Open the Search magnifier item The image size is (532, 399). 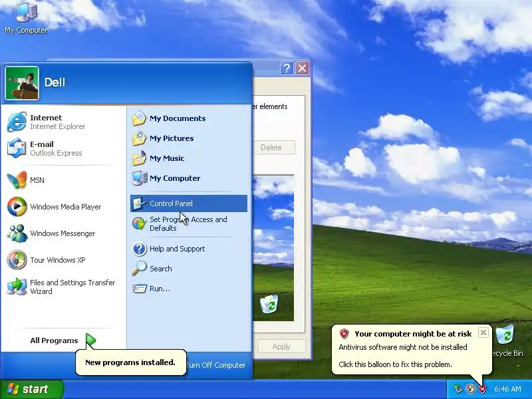[x=189, y=269]
